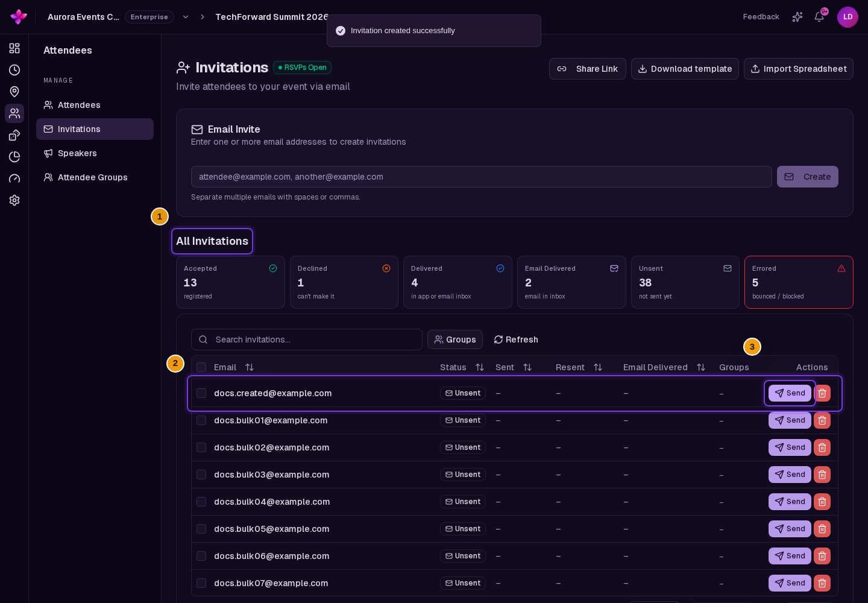Go to Attendees in the Manage menu
Screen dimensions: 868x603
click(95, 105)
